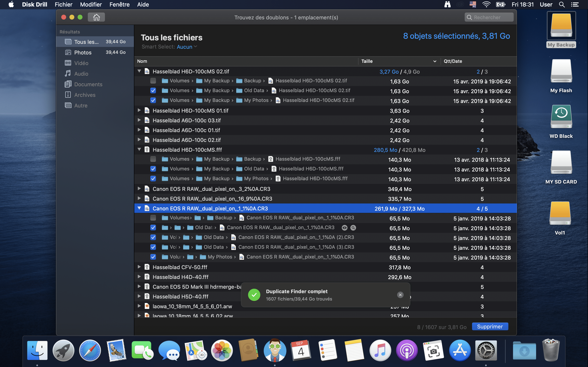
Task: Click the eye preview icon on Old Data row
Action: click(x=344, y=228)
